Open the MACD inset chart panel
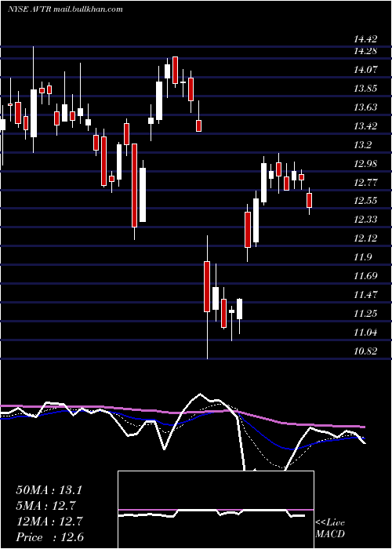392x549 pixels. (216, 510)
